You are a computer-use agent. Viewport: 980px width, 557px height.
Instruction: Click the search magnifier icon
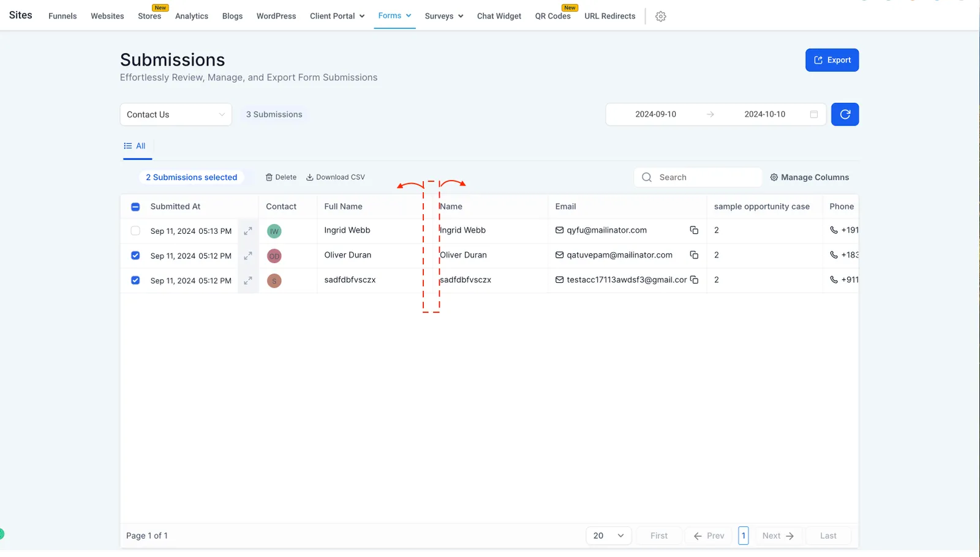point(647,178)
